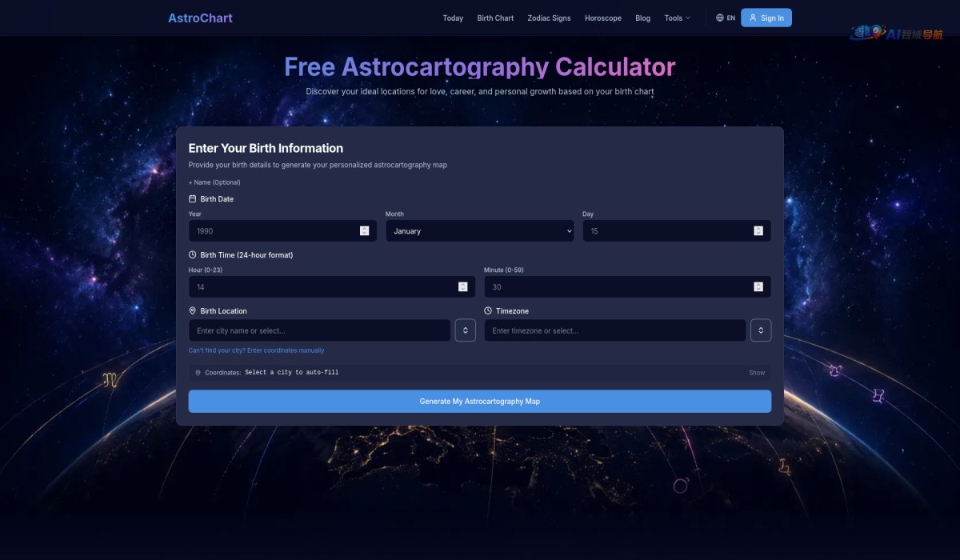Click the Timezone input field

615,330
